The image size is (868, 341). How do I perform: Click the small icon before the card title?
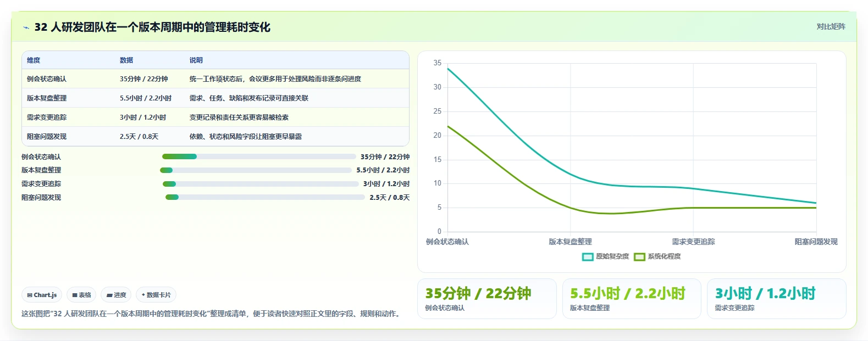click(26, 27)
